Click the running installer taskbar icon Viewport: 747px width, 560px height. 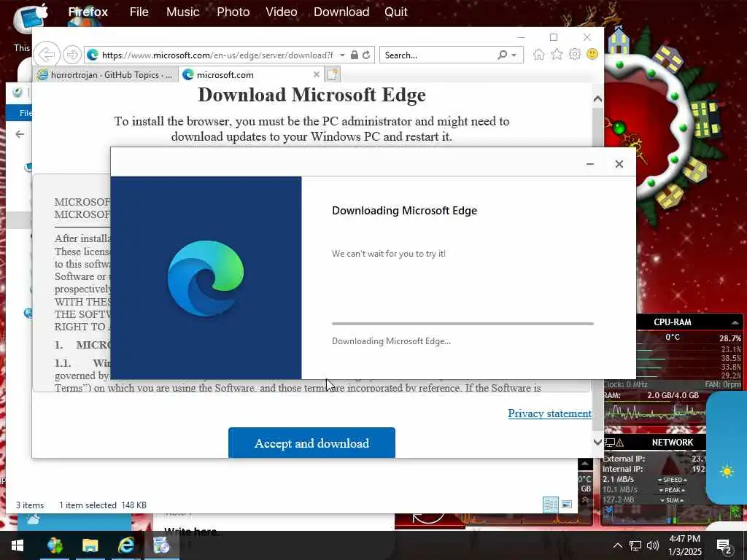(x=161, y=545)
